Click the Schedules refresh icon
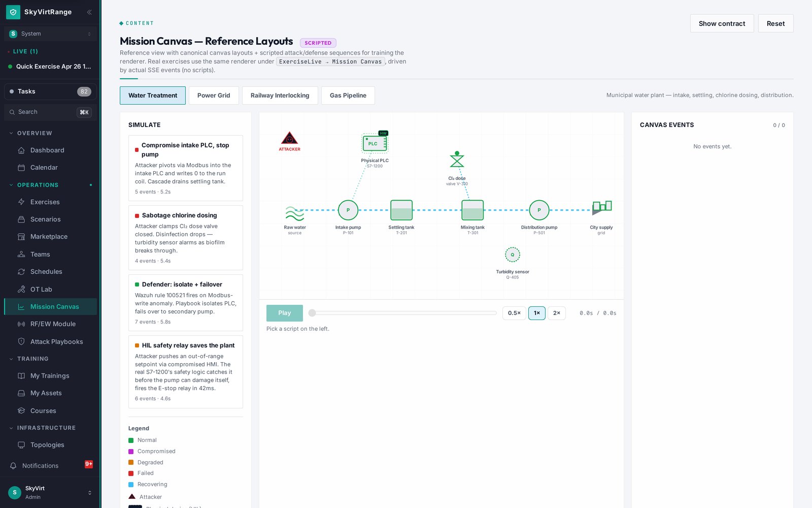This screenshot has height=508, width=812. 21,272
